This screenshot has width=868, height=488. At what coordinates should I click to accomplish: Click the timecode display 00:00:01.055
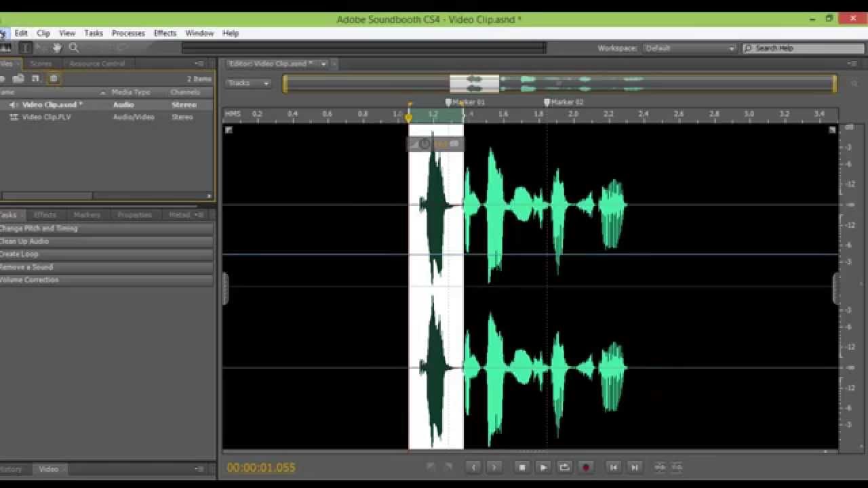tap(261, 468)
